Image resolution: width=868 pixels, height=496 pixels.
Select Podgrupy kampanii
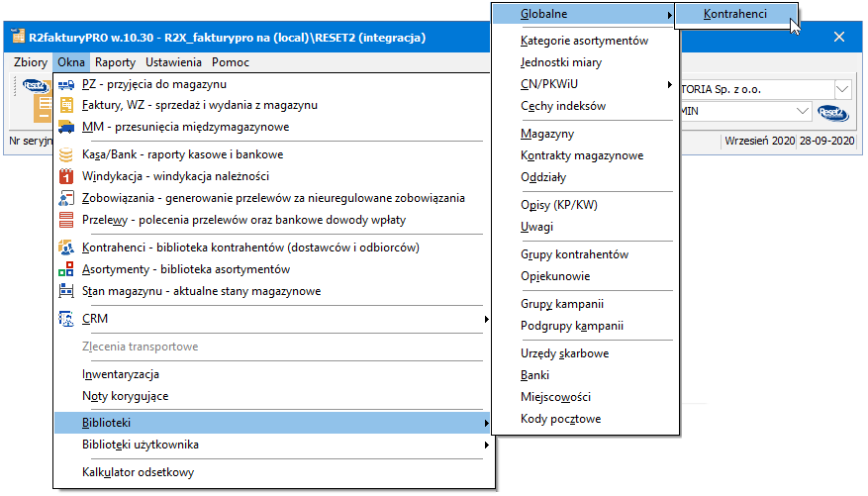pyautogui.click(x=584, y=326)
